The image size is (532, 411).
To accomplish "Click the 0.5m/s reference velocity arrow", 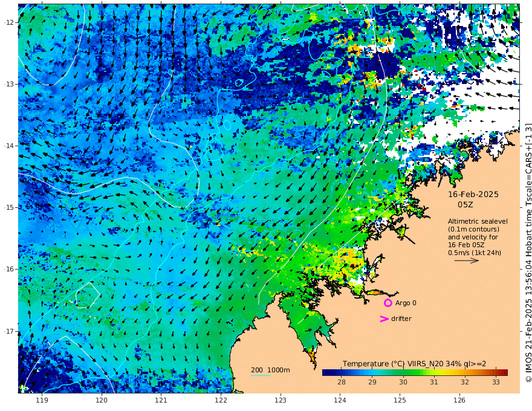I will tap(467, 261).
